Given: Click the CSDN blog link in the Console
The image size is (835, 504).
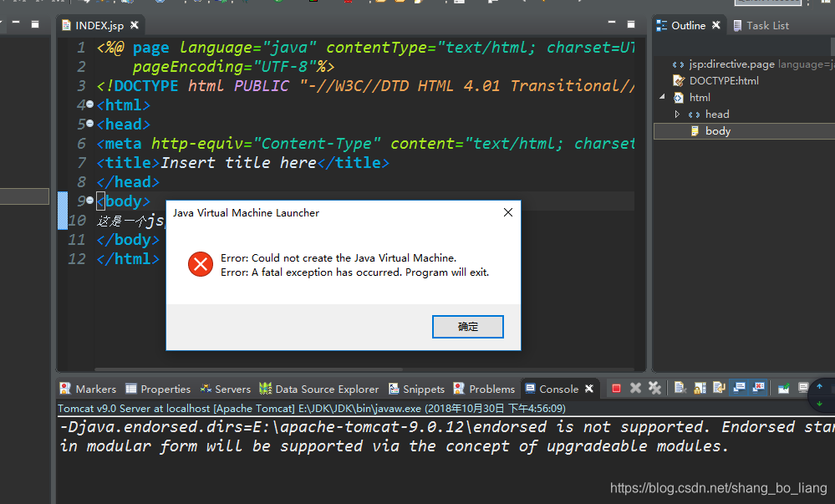Looking at the screenshot, I should (718, 487).
